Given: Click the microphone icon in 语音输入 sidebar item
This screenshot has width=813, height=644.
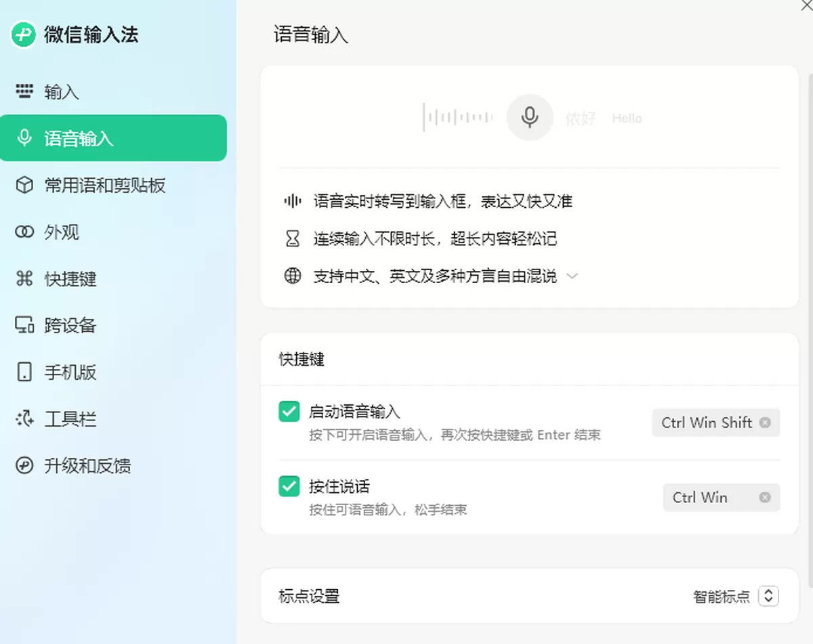Looking at the screenshot, I should (x=24, y=138).
